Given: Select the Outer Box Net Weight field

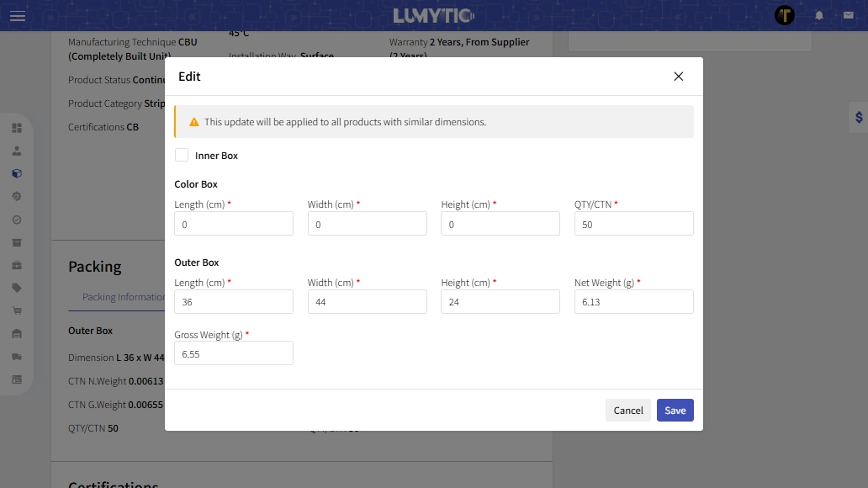Looking at the screenshot, I should point(633,302).
